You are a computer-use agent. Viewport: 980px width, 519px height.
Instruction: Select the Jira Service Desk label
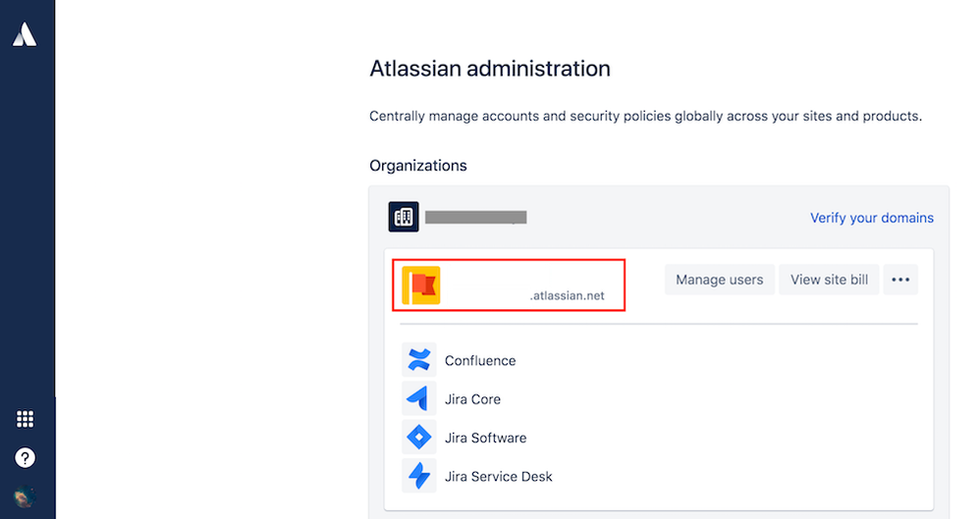click(x=498, y=477)
